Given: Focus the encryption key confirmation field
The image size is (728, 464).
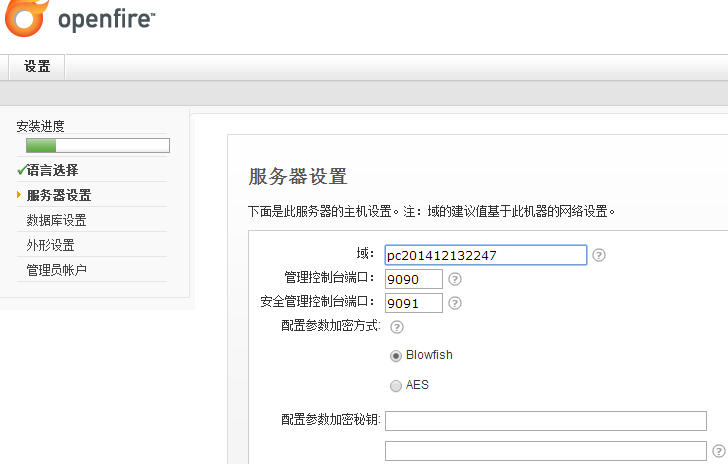Looking at the screenshot, I should [x=546, y=451].
